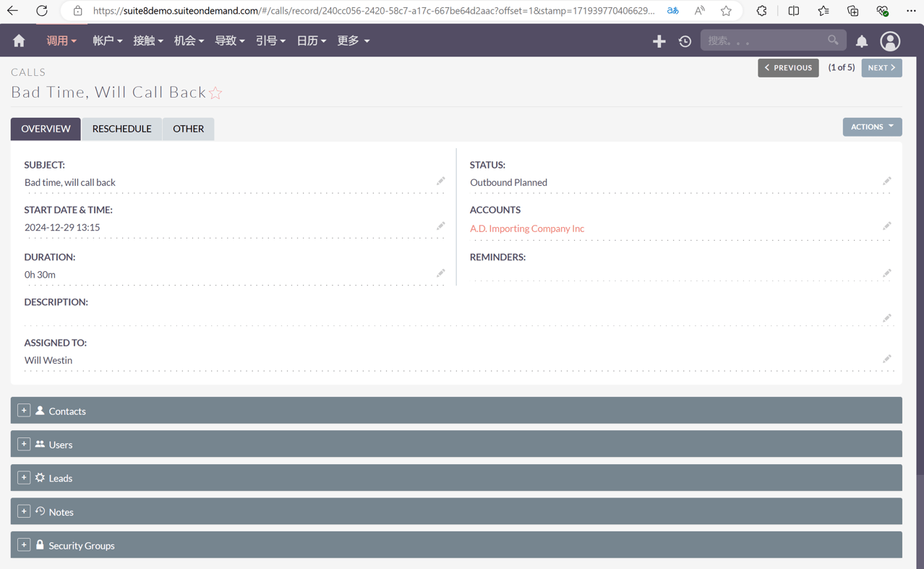Screen dimensions: 924x569
Task: Edit the Status field via pencil icon
Action: pyautogui.click(x=886, y=181)
